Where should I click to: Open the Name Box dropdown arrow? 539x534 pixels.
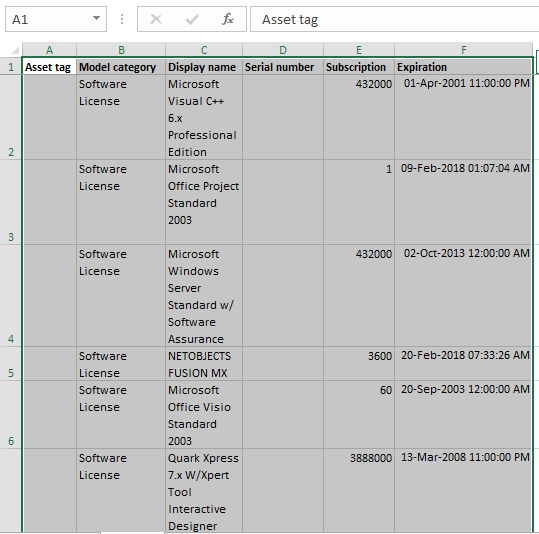pyautogui.click(x=97, y=18)
